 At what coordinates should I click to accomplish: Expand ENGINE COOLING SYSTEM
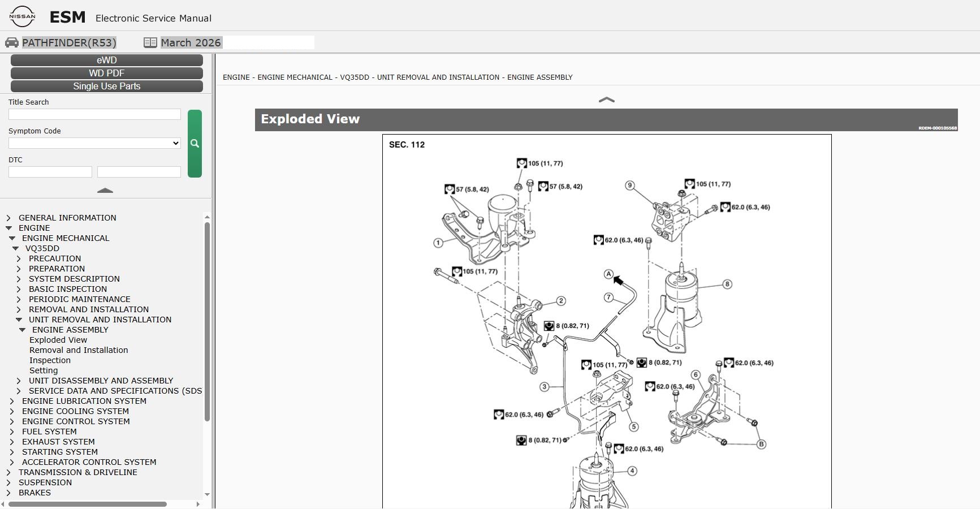click(x=12, y=411)
